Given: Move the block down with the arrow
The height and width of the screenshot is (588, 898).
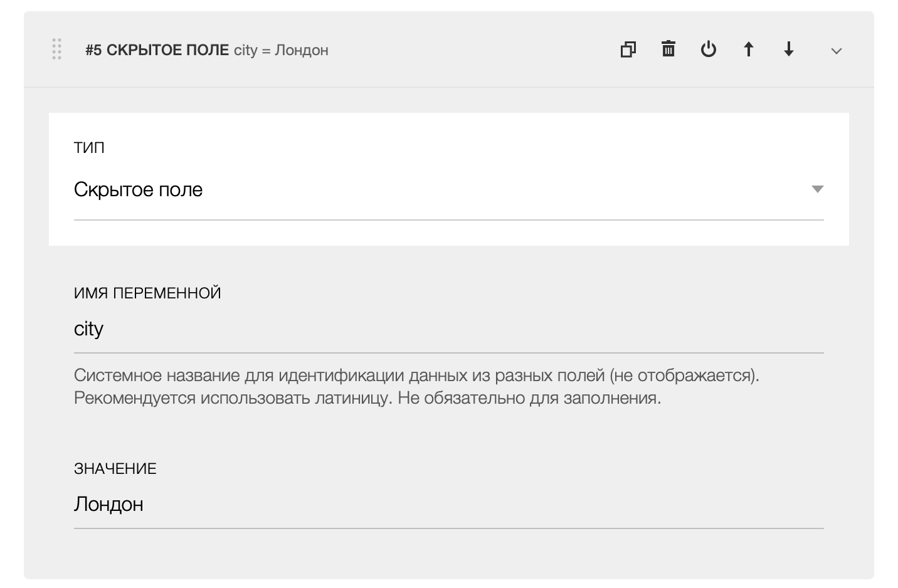Looking at the screenshot, I should coord(789,49).
